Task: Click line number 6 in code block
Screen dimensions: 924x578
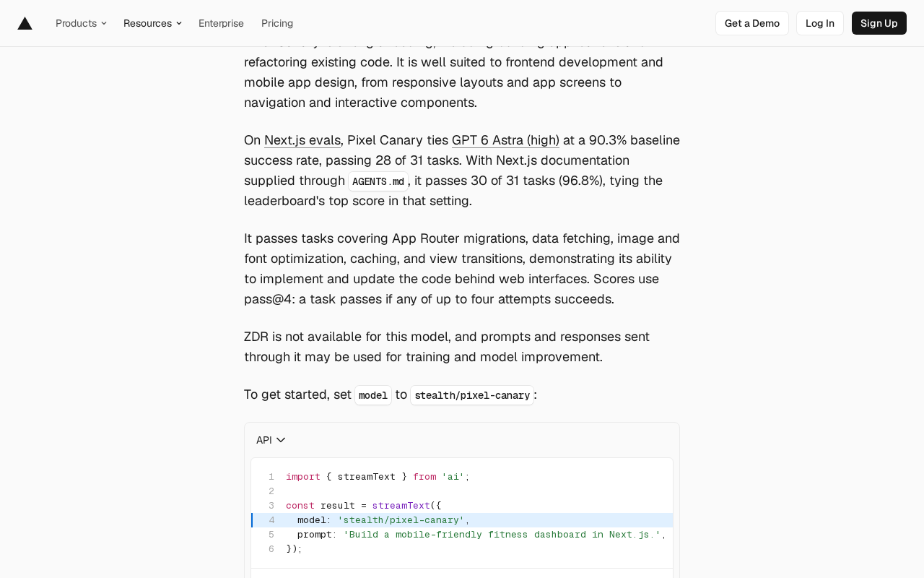Action: click(x=271, y=549)
